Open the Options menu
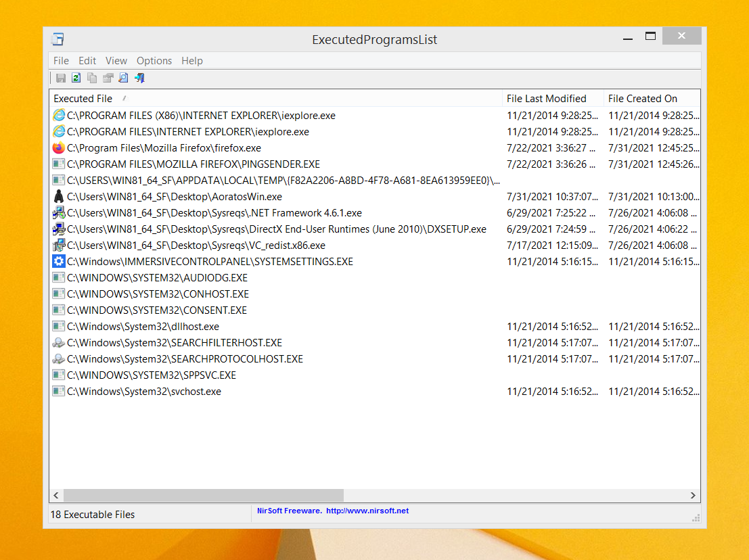 click(x=154, y=61)
